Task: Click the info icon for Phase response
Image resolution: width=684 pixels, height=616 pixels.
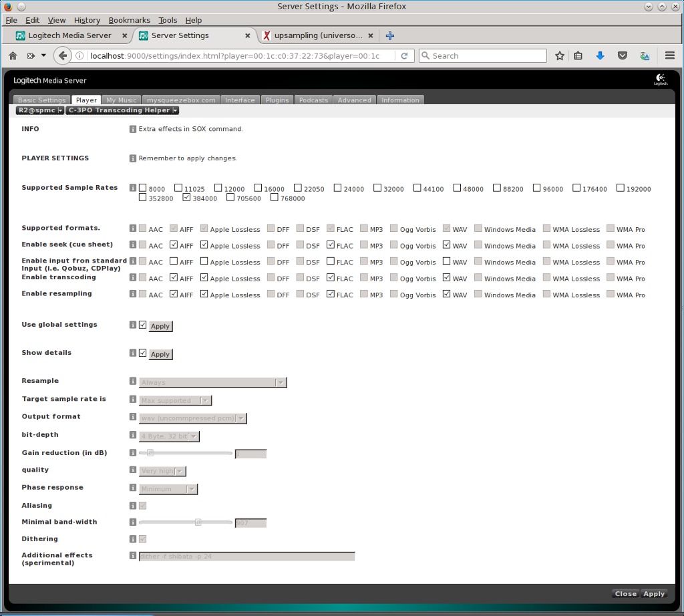Action: pos(133,488)
